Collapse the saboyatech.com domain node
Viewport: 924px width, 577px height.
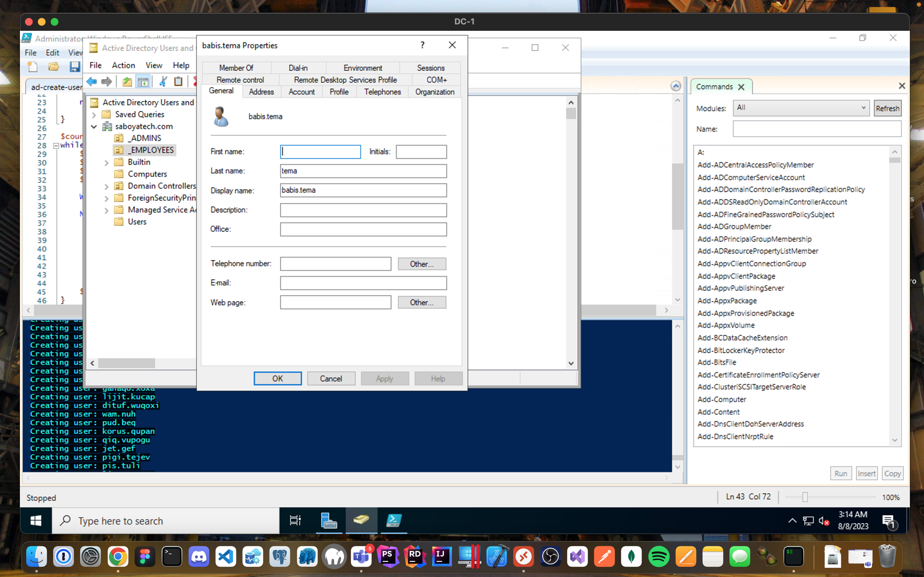pyautogui.click(x=94, y=126)
